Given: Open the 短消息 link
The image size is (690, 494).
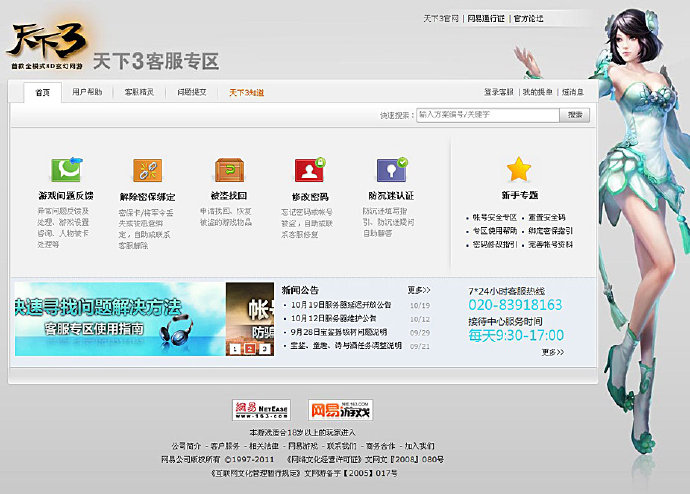Looking at the screenshot, I should tap(573, 92).
